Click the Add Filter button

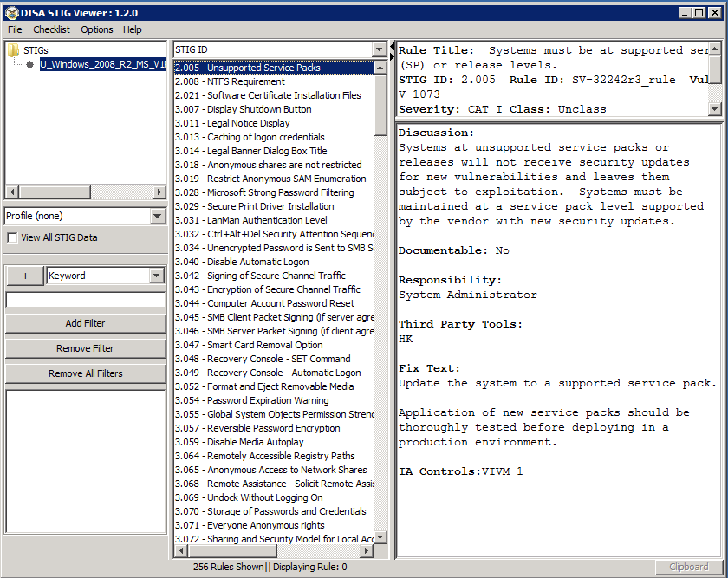(x=86, y=323)
